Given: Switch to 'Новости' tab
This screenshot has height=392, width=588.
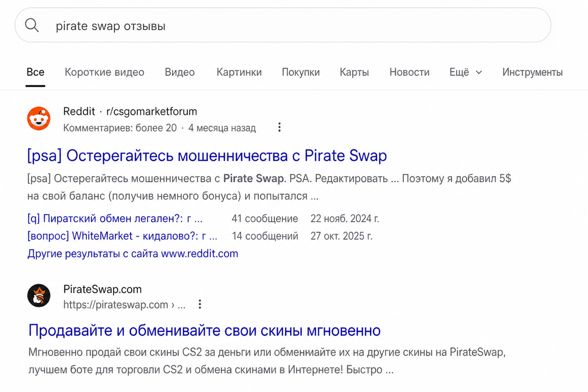Looking at the screenshot, I should click(409, 72).
